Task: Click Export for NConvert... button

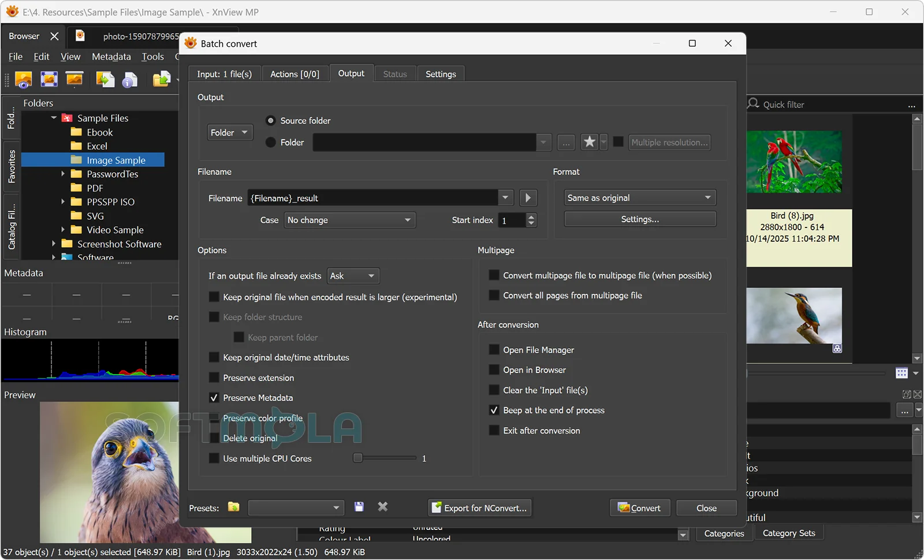Action: click(479, 508)
